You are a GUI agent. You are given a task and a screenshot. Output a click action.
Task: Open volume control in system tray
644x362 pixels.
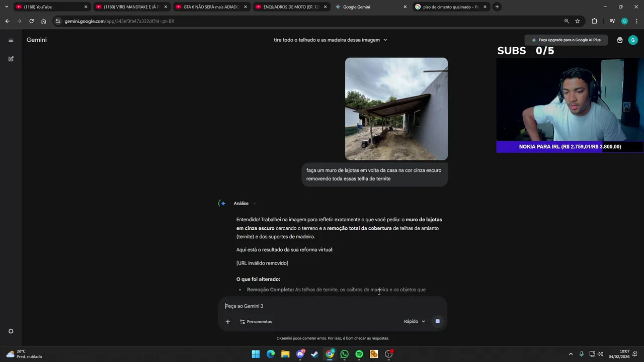600,354
